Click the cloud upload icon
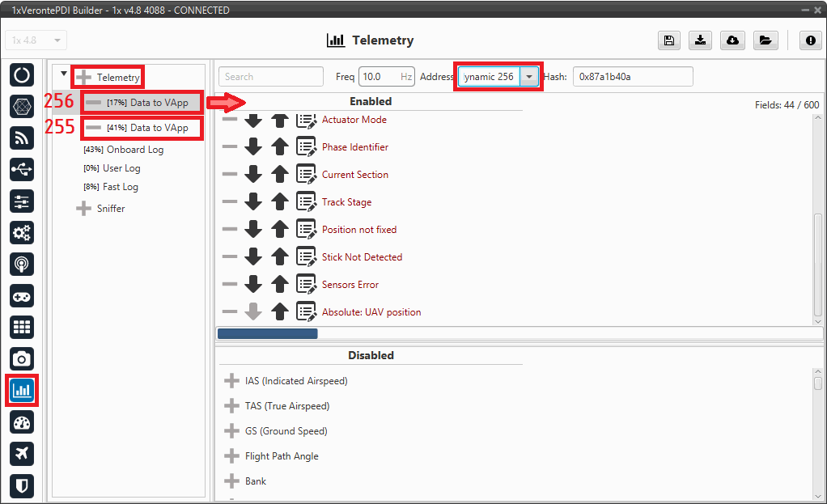 732,40
